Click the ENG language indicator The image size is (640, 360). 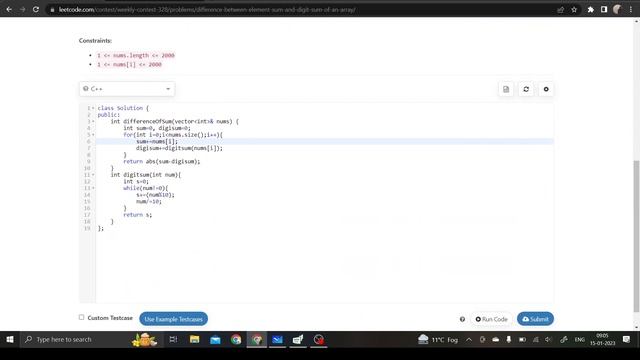(x=580, y=339)
